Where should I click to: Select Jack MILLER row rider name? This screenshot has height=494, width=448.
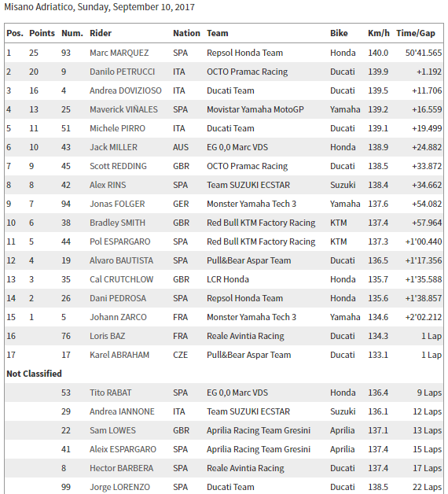coord(113,147)
